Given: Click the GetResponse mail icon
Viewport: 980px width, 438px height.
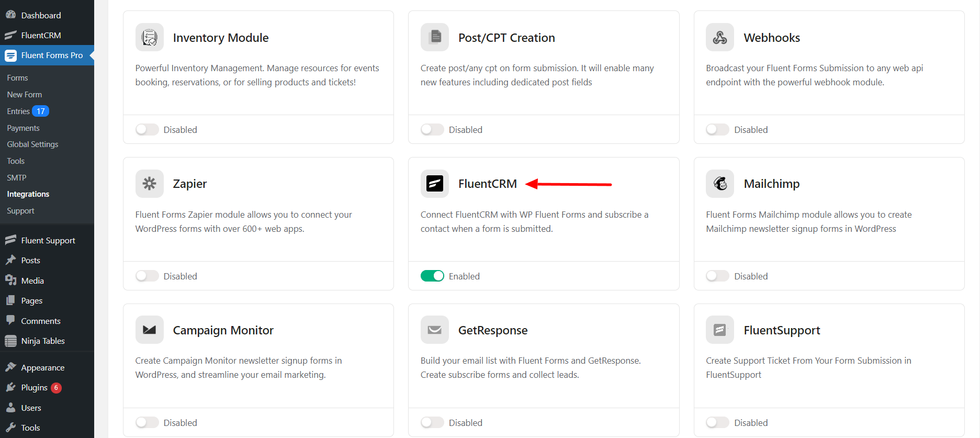Looking at the screenshot, I should coord(434,330).
